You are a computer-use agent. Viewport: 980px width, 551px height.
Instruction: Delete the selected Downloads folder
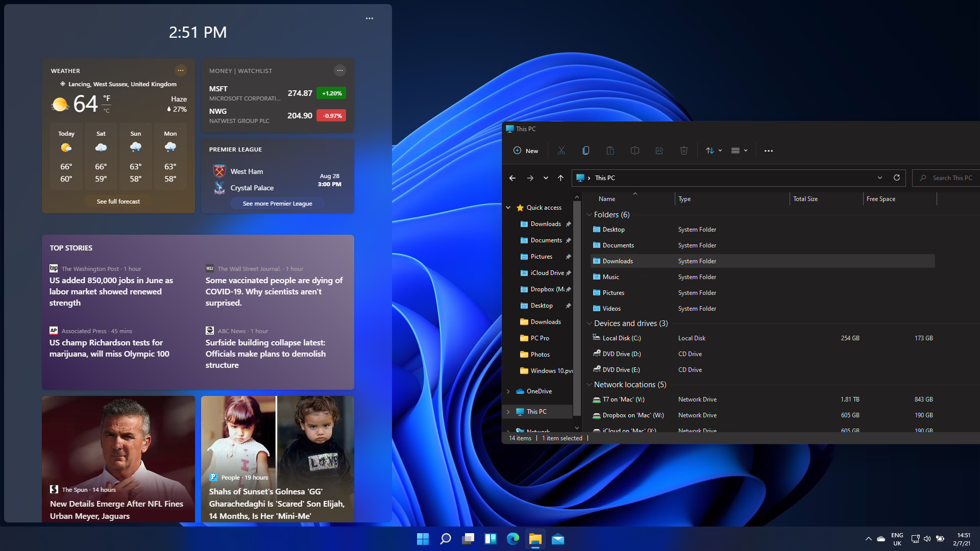click(684, 151)
